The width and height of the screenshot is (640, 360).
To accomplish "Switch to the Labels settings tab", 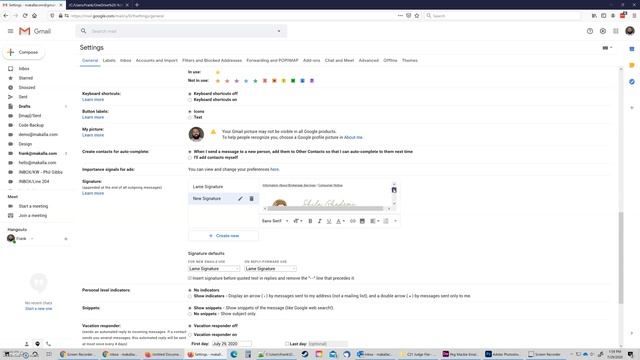I will click(109, 60).
